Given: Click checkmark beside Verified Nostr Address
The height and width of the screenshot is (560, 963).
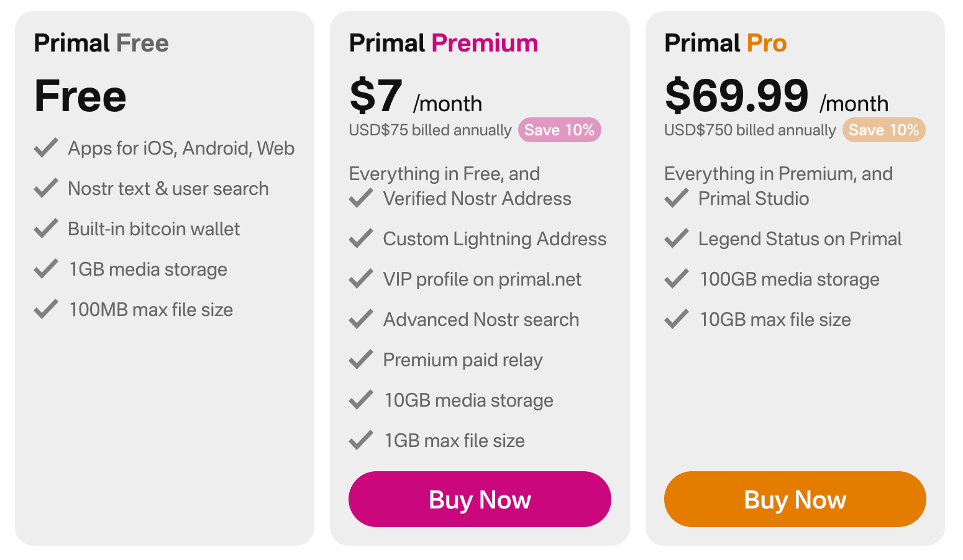Looking at the screenshot, I should tap(361, 198).
